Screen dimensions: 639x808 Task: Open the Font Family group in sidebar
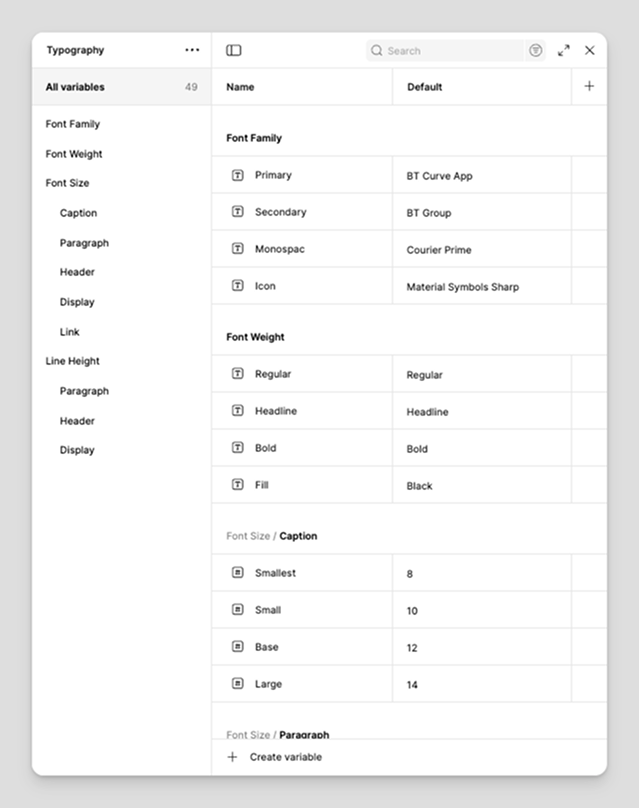click(x=73, y=124)
